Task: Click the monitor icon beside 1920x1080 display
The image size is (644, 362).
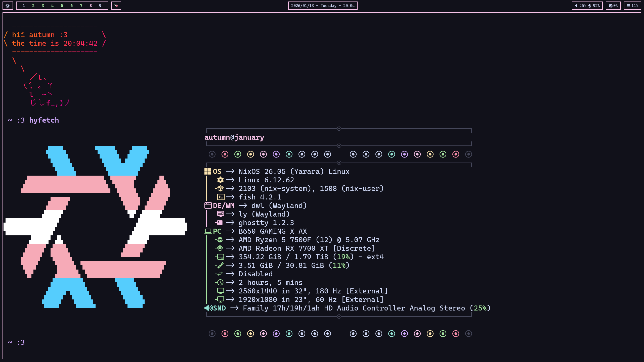Action: (221, 300)
